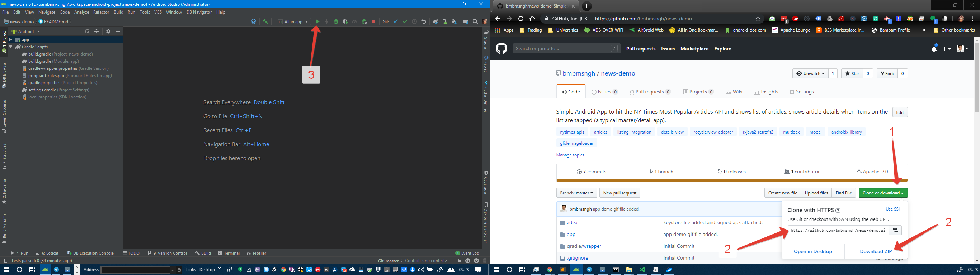
Task: Open the Event Log tool window
Action: coord(467,254)
